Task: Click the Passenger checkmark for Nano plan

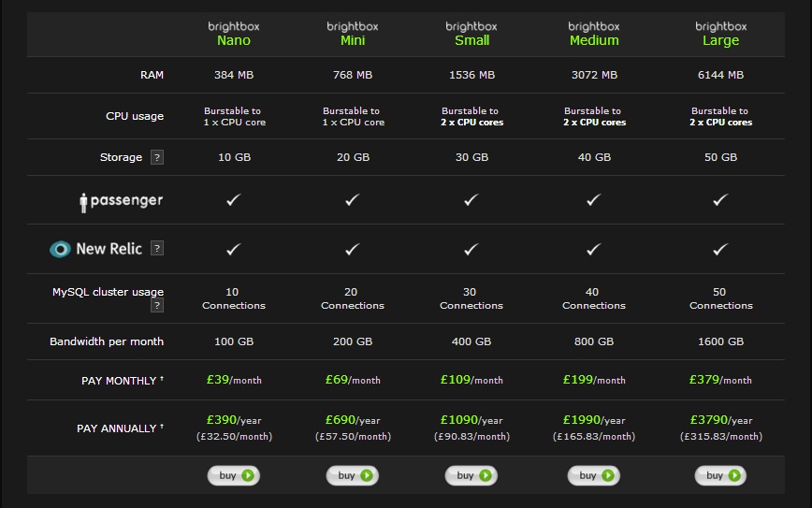Action: [x=234, y=199]
